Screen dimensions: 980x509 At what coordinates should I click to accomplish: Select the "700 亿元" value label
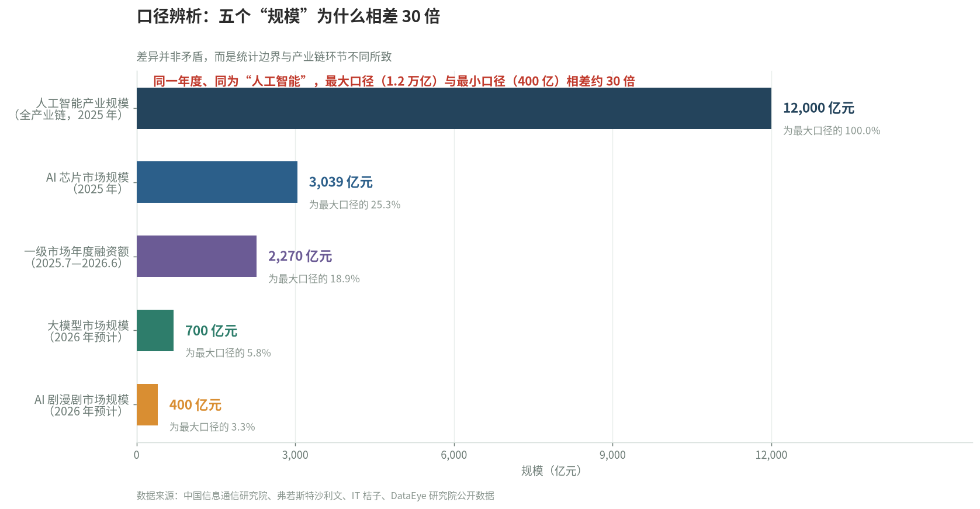point(211,331)
